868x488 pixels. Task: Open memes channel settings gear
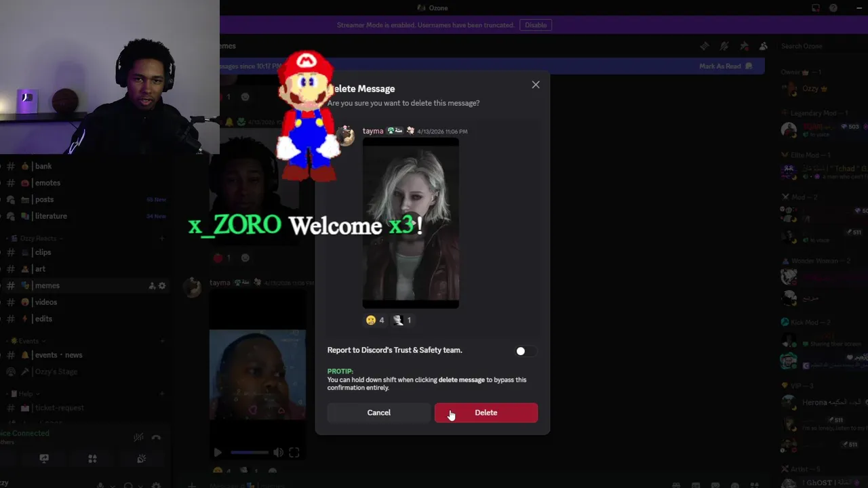tap(162, 286)
